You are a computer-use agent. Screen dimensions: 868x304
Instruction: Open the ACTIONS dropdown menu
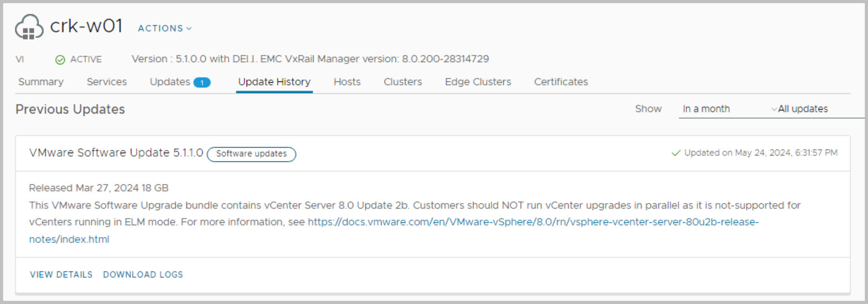click(x=164, y=28)
